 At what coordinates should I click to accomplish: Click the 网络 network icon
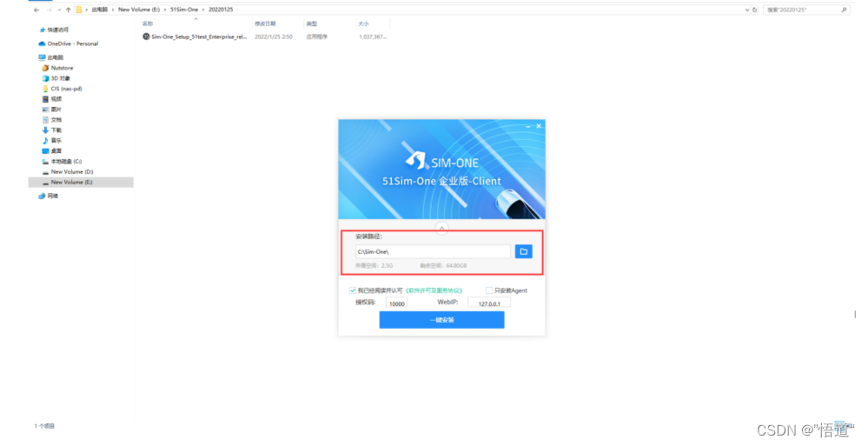[42, 196]
